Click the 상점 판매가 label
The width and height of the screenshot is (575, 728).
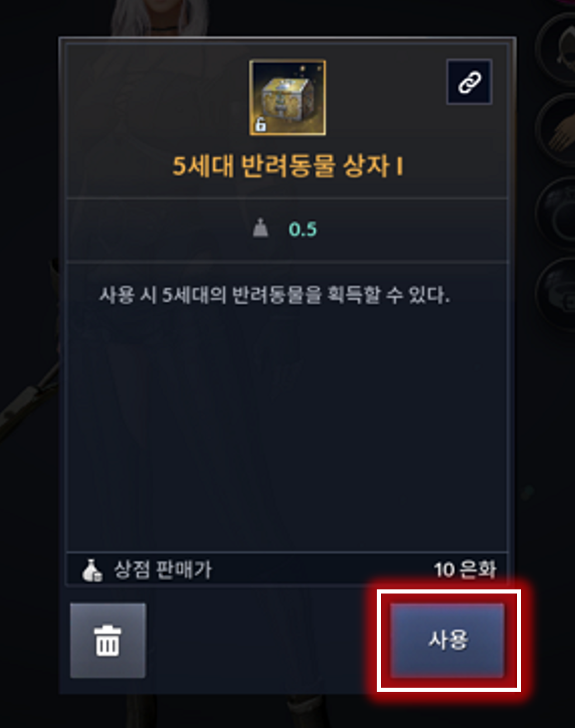click(163, 570)
